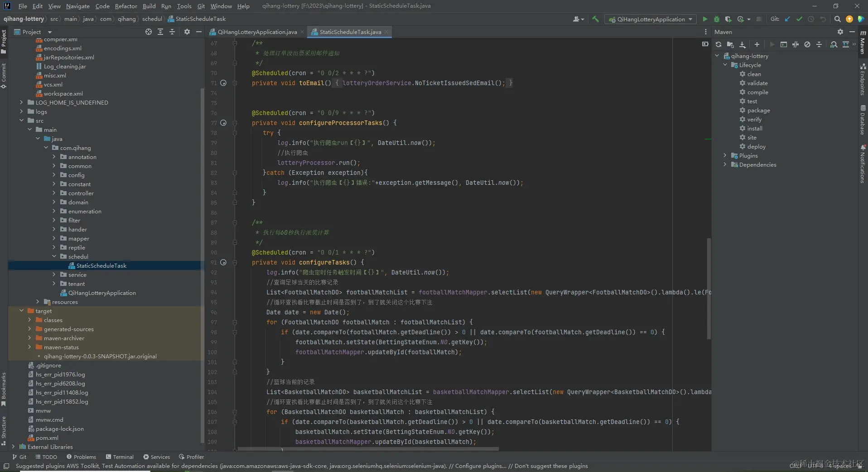Expand the Dependencies node in Maven
Viewport: 868px width, 472px height.
pos(725,165)
